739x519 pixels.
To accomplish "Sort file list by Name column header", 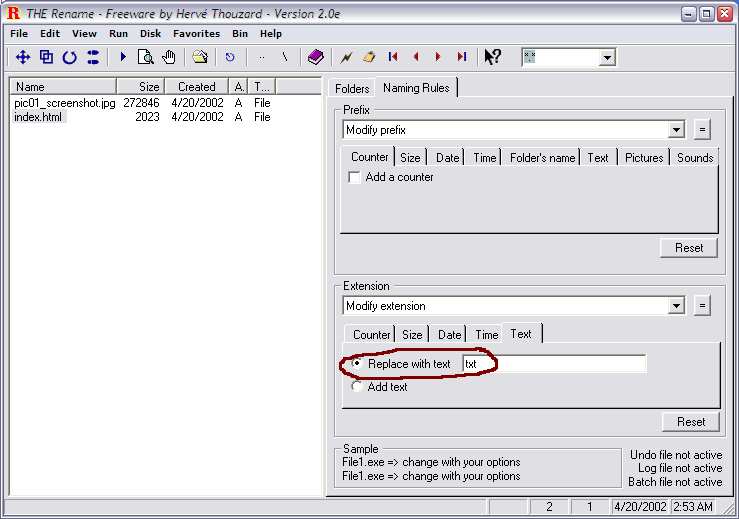I will pos(64,87).
